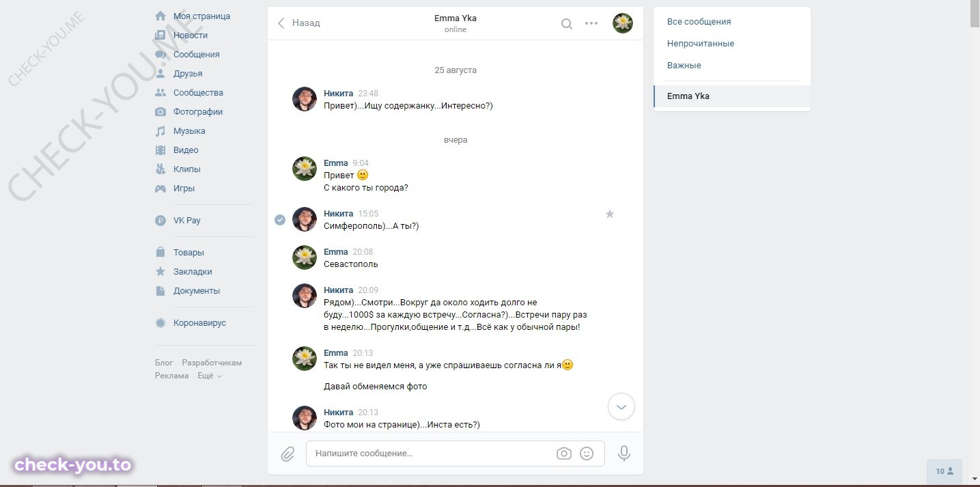Click the Сообщества group icon
This screenshot has height=487, width=980.
(160, 92)
